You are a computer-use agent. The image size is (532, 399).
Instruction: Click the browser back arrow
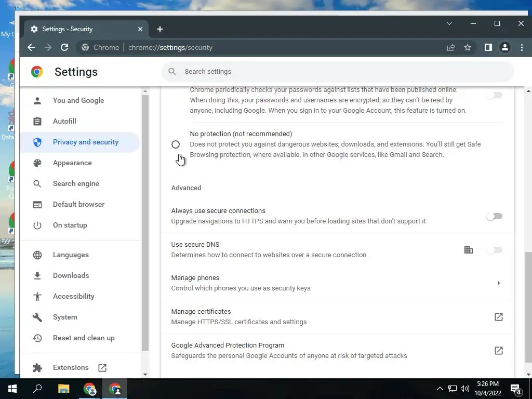click(31, 47)
